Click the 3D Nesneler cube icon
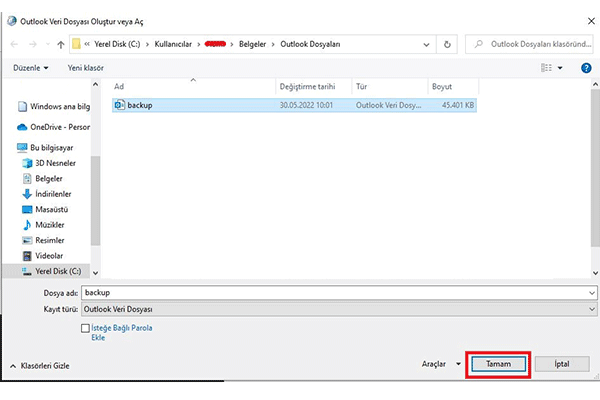600x400 pixels. [27, 163]
